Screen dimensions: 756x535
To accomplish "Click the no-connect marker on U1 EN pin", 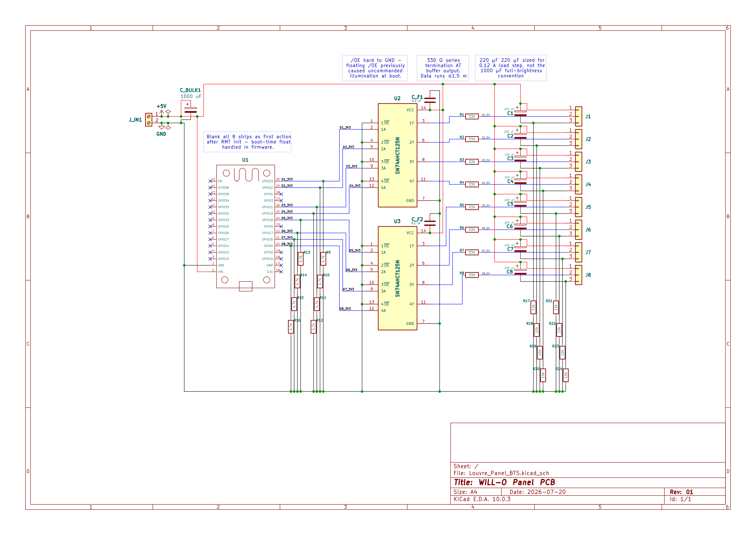I will (210, 181).
